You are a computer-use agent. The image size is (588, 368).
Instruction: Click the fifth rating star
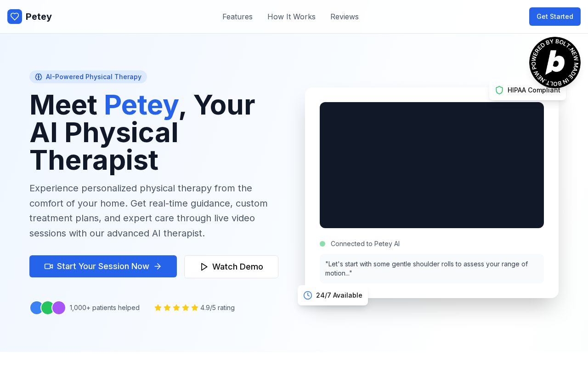click(195, 308)
